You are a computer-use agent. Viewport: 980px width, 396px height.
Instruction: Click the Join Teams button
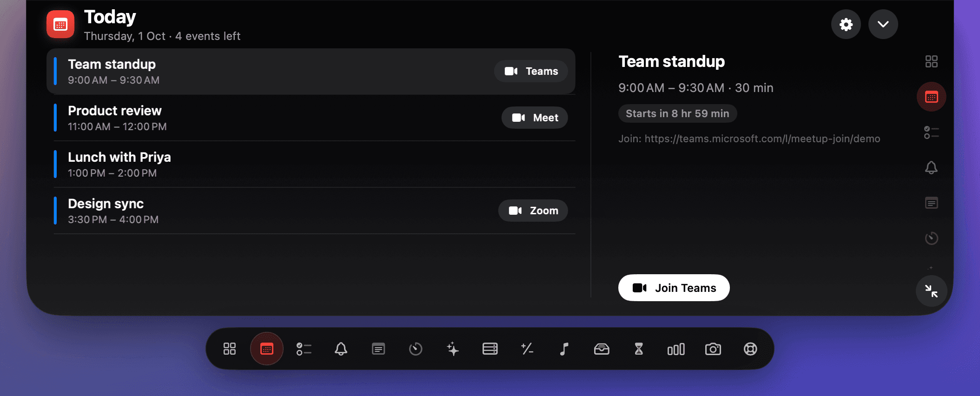pos(674,288)
